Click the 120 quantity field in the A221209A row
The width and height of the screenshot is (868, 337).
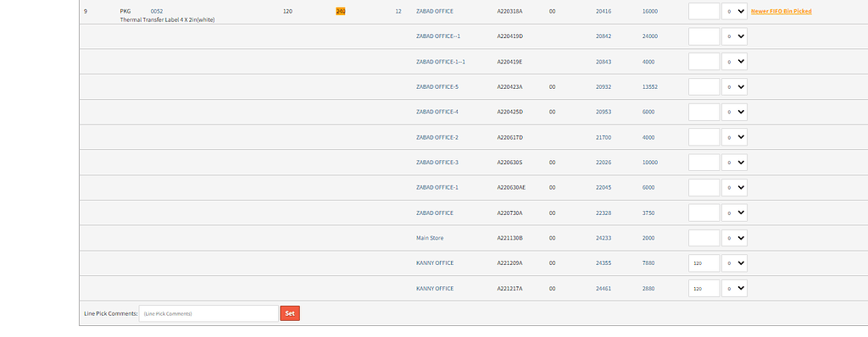point(704,263)
